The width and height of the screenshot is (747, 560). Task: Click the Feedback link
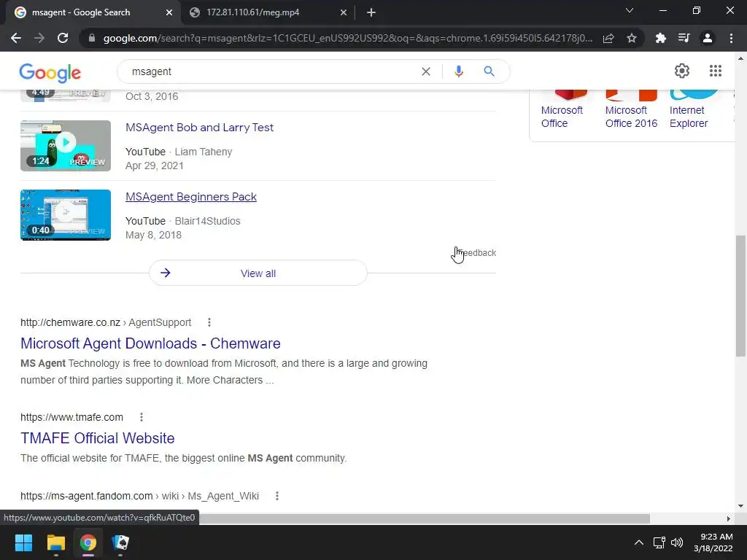click(x=476, y=253)
